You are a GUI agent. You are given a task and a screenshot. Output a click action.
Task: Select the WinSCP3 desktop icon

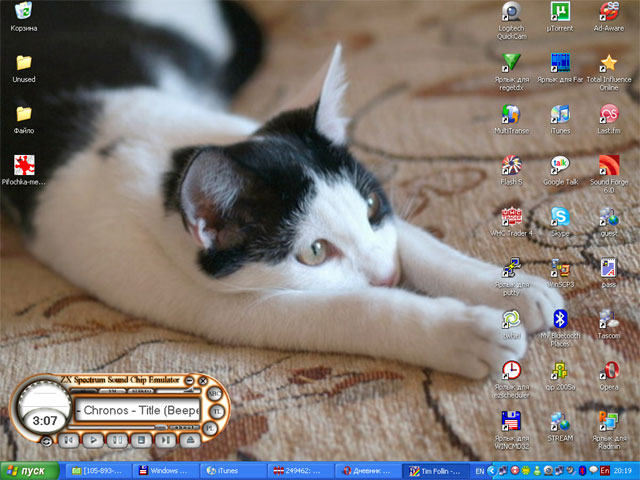tap(560, 268)
